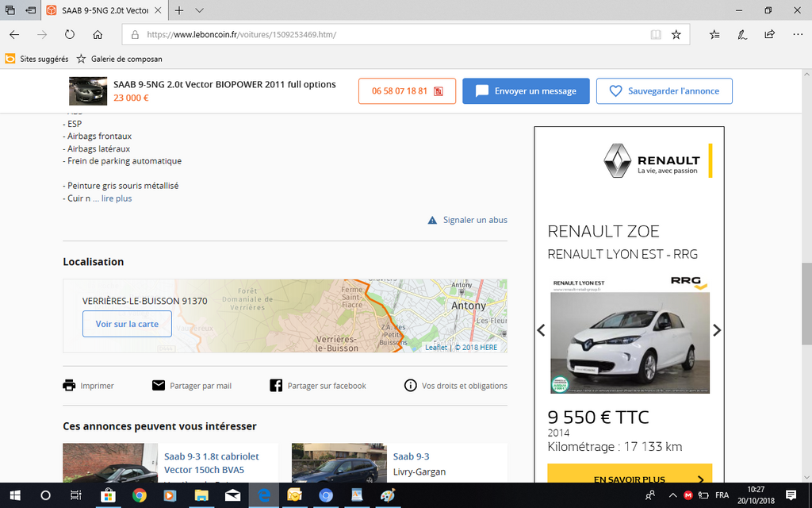This screenshot has width=812, height=508.
Task: Open Galerie de composants favorite
Action: 120,59
